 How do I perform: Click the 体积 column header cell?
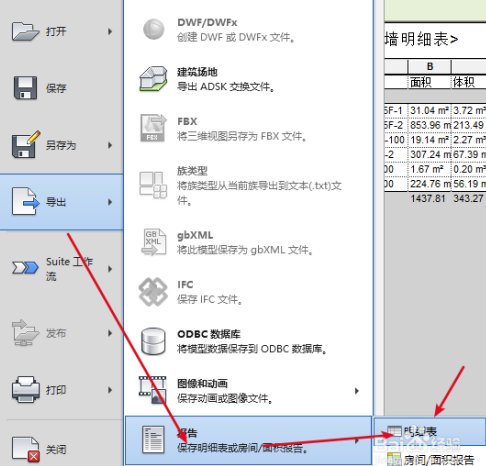pos(468,82)
